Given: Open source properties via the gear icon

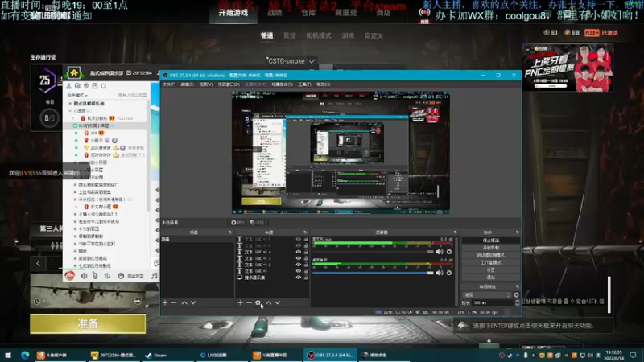Looking at the screenshot, I should pyautogui.click(x=258, y=302).
